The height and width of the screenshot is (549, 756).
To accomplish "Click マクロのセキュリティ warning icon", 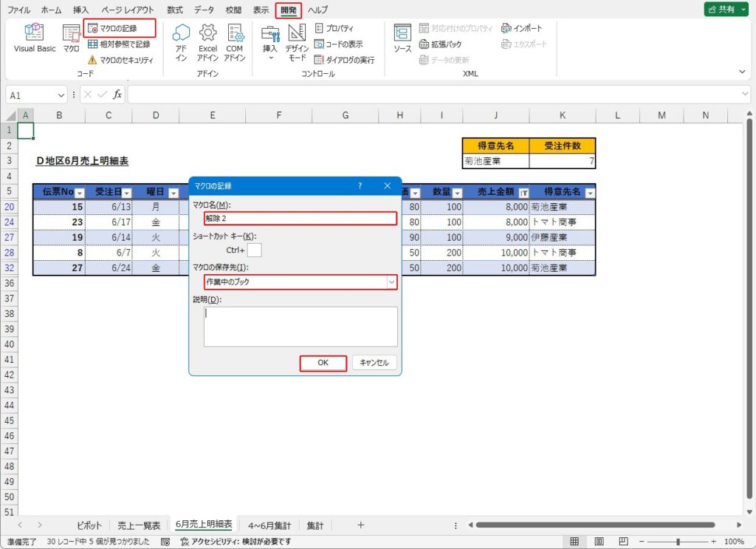I will click(x=92, y=60).
